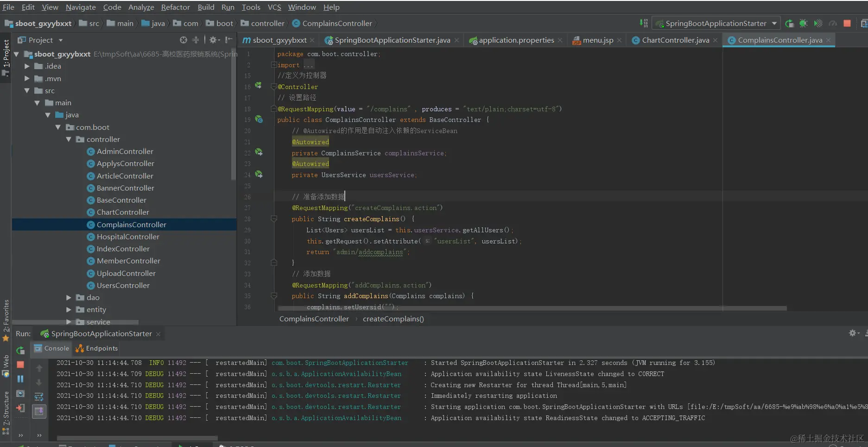This screenshot has width=868, height=447.
Task: Open the run configuration dropdown
Action: pos(774,23)
